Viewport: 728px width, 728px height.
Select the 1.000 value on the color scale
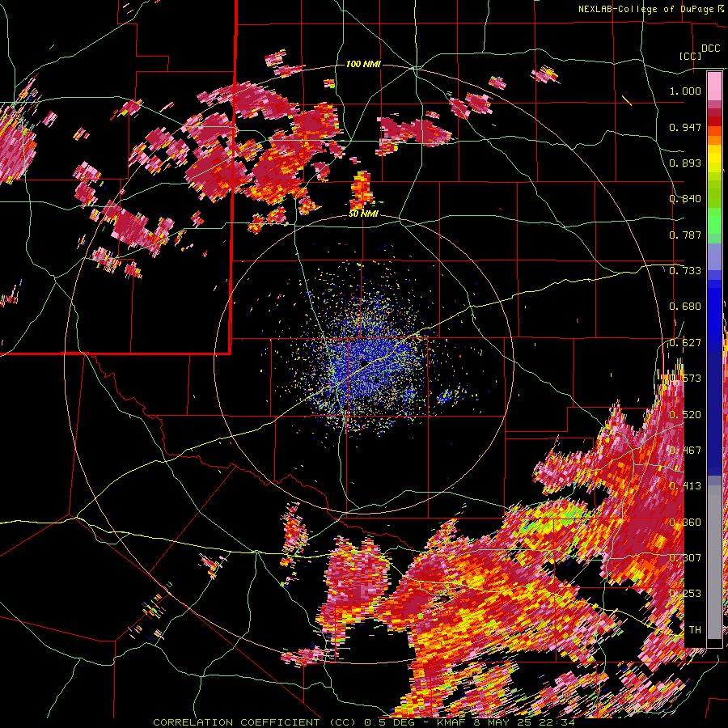tap(685, 91)
